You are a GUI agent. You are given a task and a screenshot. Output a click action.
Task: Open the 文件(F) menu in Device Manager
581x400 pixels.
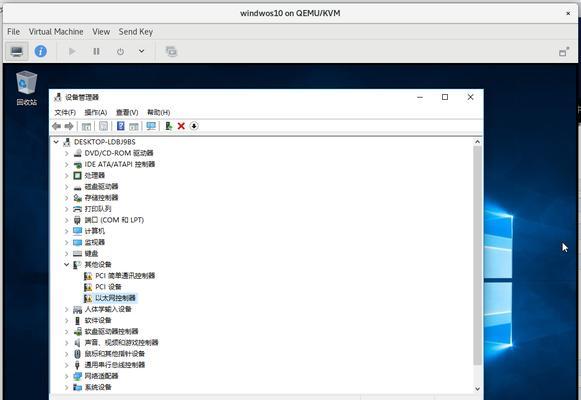click(x=65, y=112)
